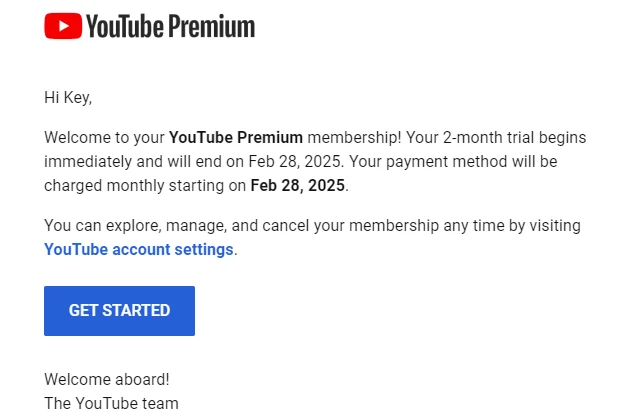Click the '2-month trial' phrase

pos(488,138)
